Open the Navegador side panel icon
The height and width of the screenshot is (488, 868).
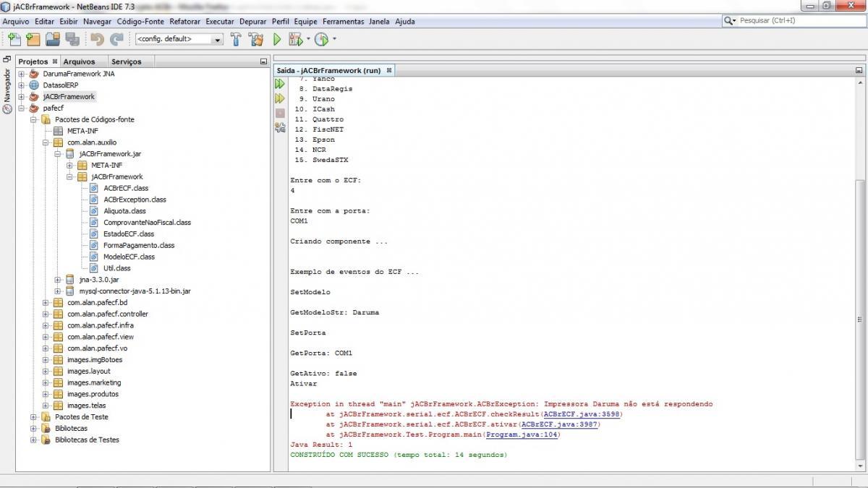(7, 109)
